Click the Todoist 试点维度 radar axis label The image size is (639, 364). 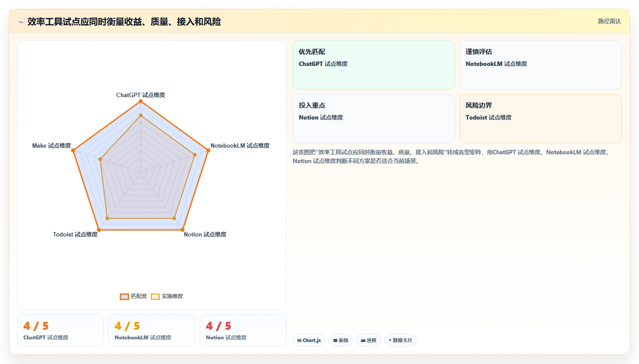tap(75, 234)
